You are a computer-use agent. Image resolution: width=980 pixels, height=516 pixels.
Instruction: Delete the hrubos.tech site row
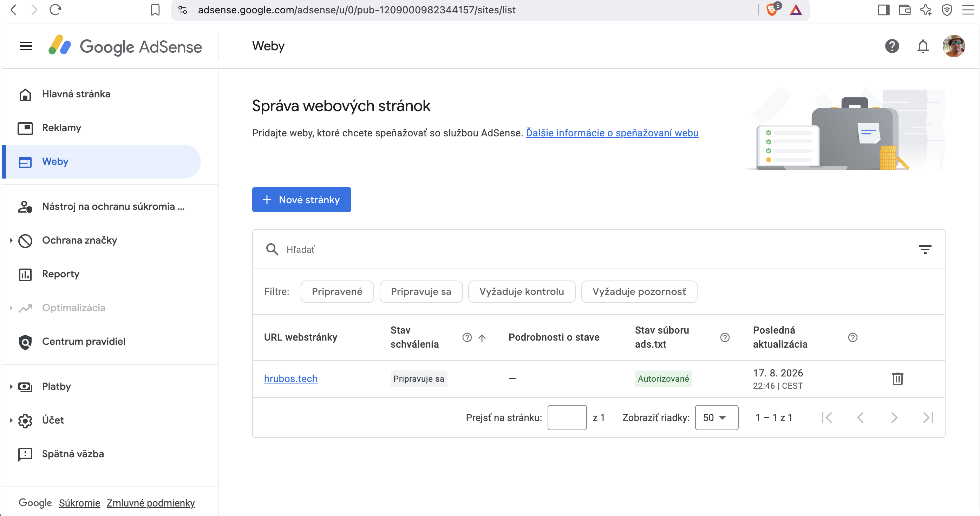[x=897, y=379]
